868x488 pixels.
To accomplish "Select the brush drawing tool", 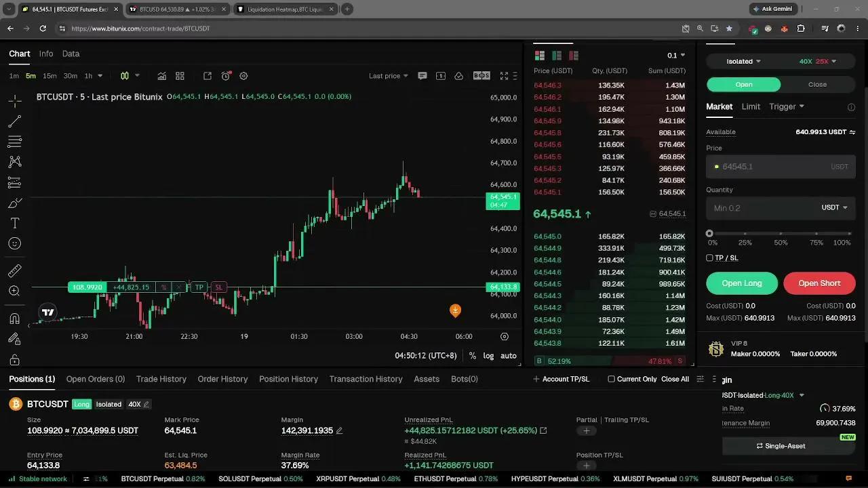I will pyautogui.click(x=14, y=203).
